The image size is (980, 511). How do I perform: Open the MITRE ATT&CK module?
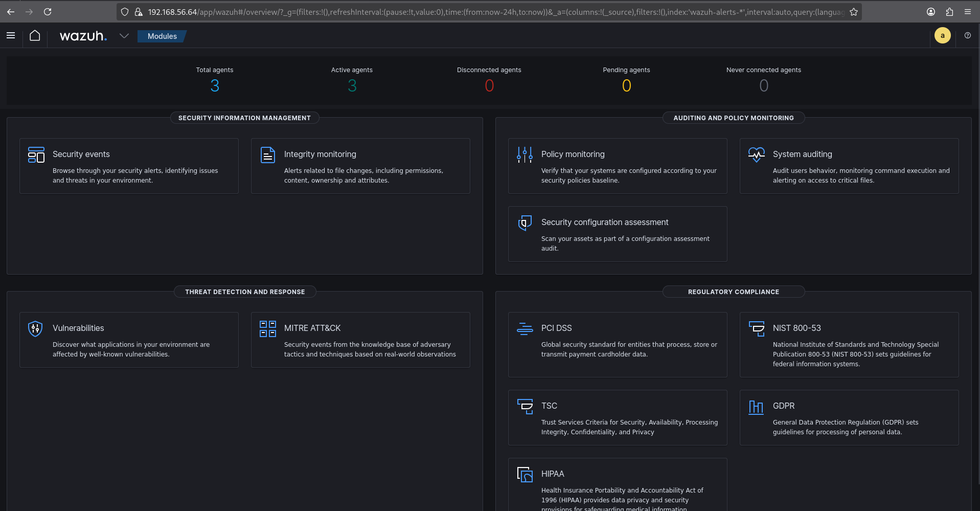click(360, 340)
